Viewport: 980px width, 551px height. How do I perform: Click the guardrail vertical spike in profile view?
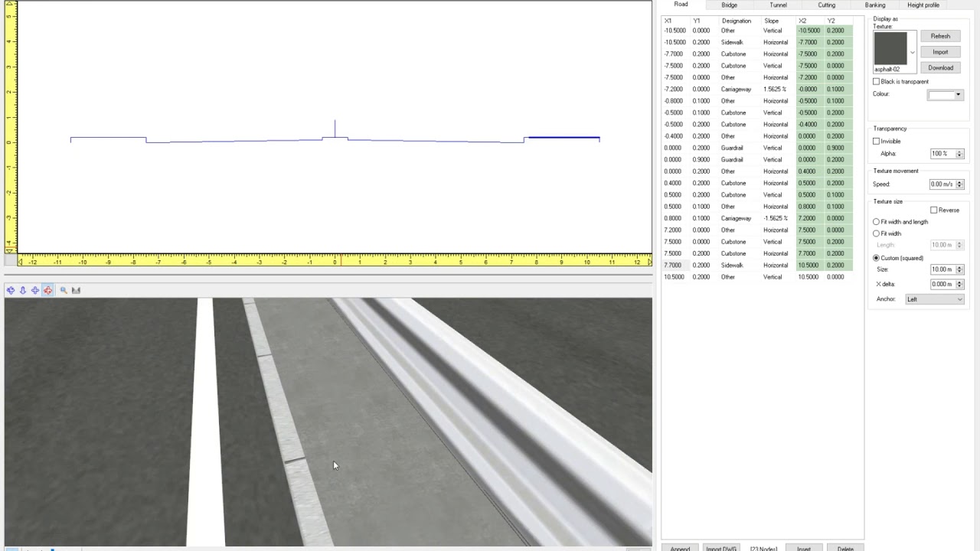click(335, 129)
